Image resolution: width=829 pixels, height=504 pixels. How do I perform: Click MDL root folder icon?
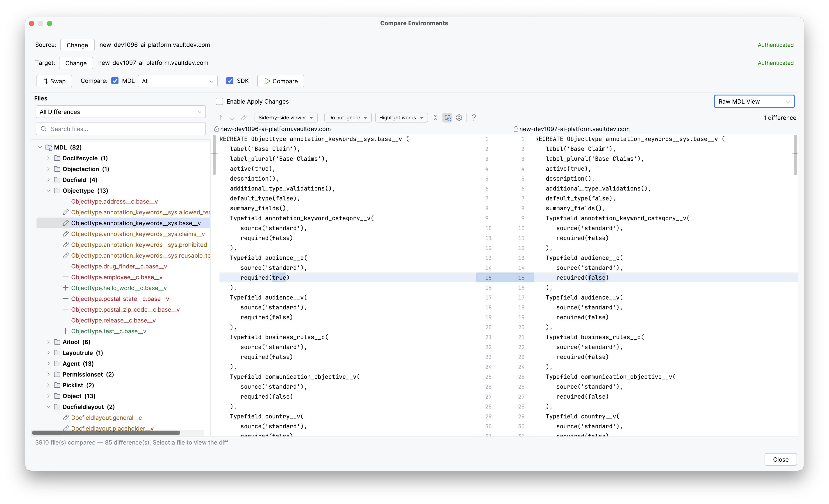49,147
